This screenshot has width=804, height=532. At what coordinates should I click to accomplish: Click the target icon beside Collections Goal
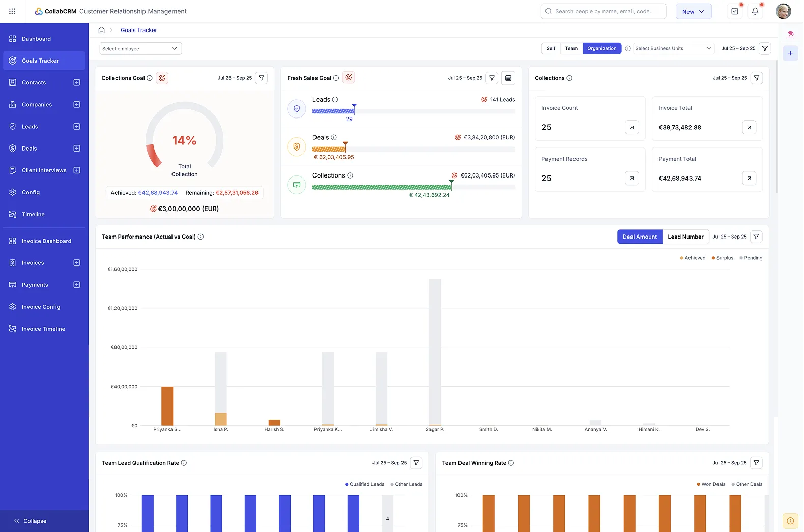162,78
